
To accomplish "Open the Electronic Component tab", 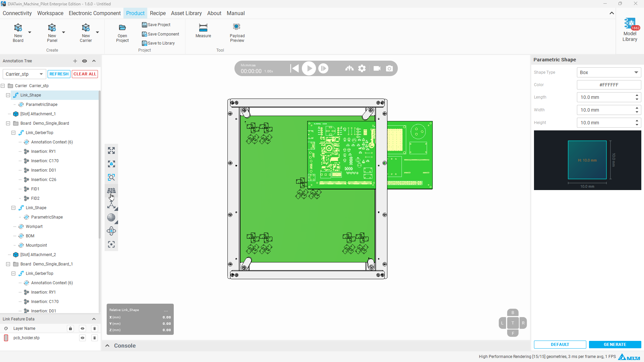I will [x=95, y=13].
